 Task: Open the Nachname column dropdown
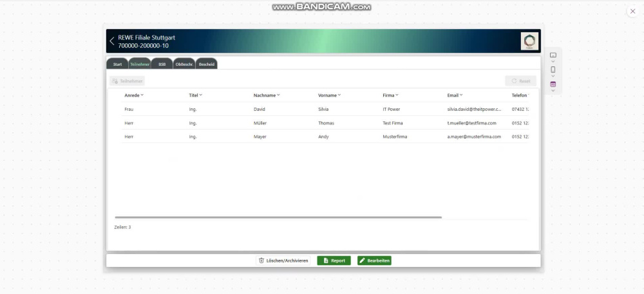278,95
